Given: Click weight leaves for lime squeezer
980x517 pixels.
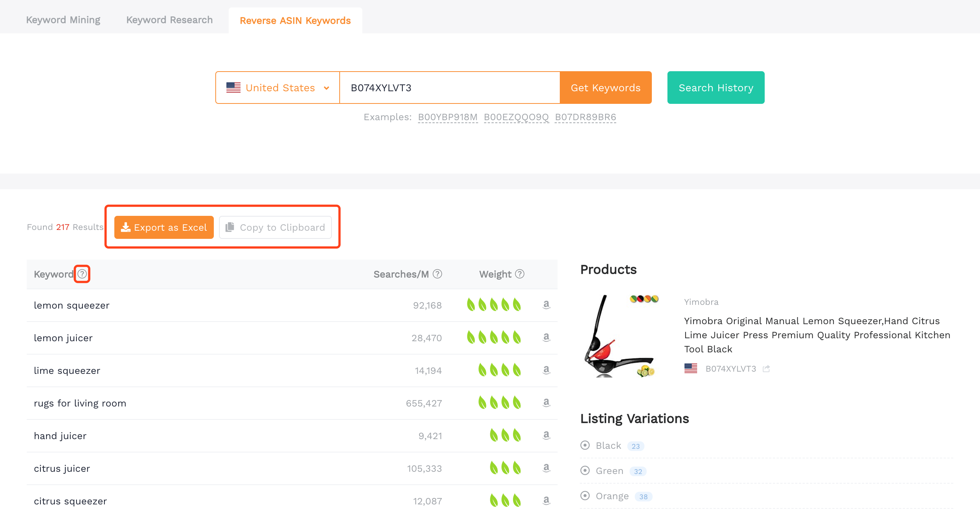Looking at the screenshot, I should [x=500, y=370].
